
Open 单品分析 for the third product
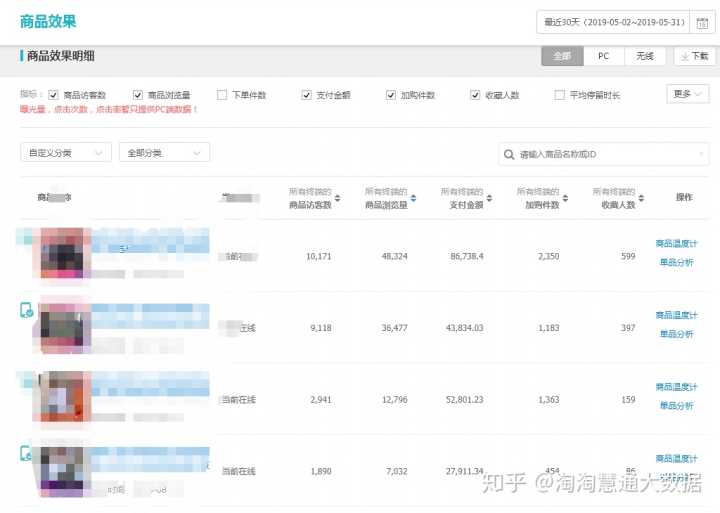676,406
